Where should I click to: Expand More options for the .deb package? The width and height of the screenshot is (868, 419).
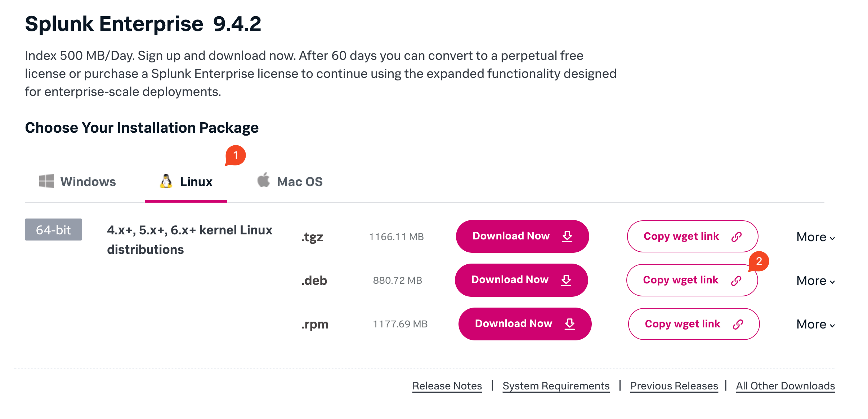coord(815,281)
